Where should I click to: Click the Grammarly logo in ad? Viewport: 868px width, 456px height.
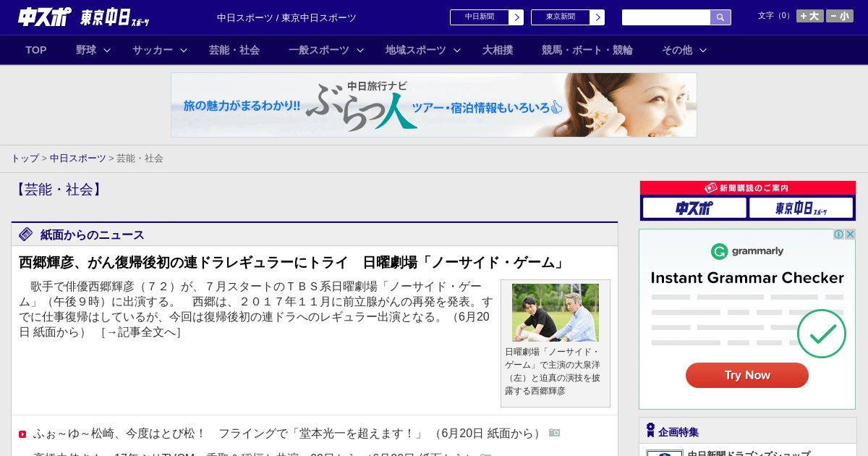pyautogui.click(x=747, y=251)
